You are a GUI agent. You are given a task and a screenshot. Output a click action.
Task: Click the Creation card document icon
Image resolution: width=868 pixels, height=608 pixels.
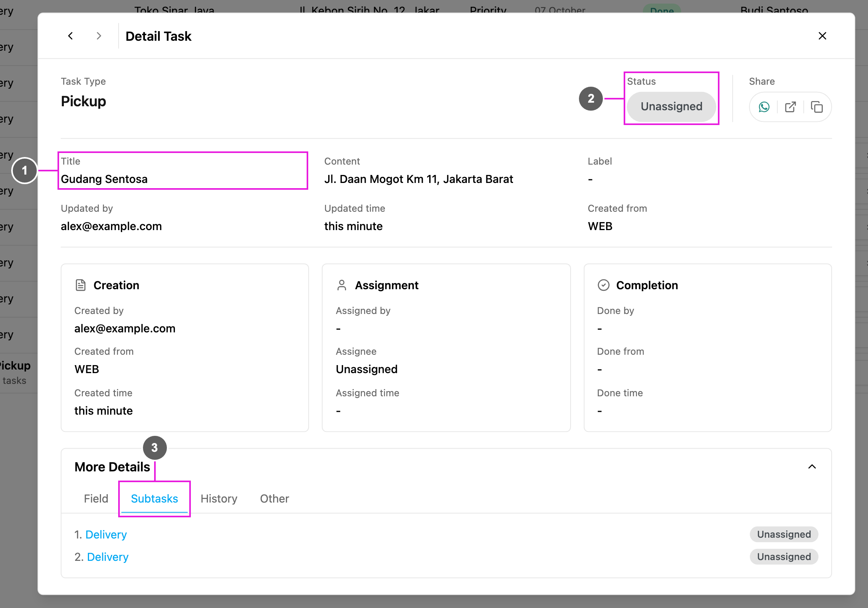[81, 285]
